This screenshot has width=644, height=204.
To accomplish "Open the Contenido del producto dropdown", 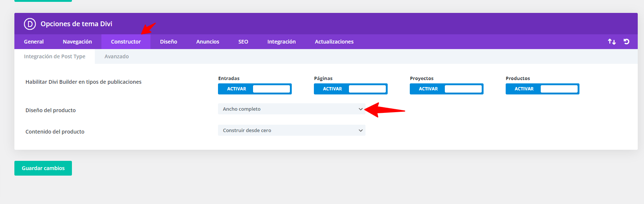I will (292, 130).
